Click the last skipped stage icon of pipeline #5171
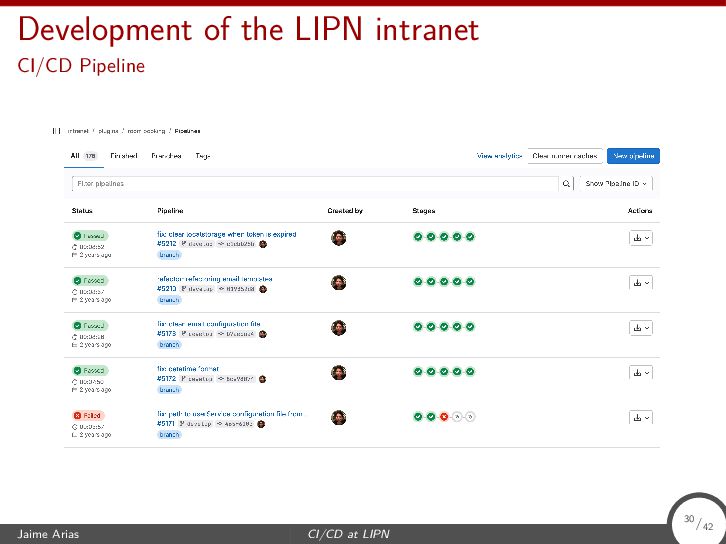 click(x=470, y=415)
